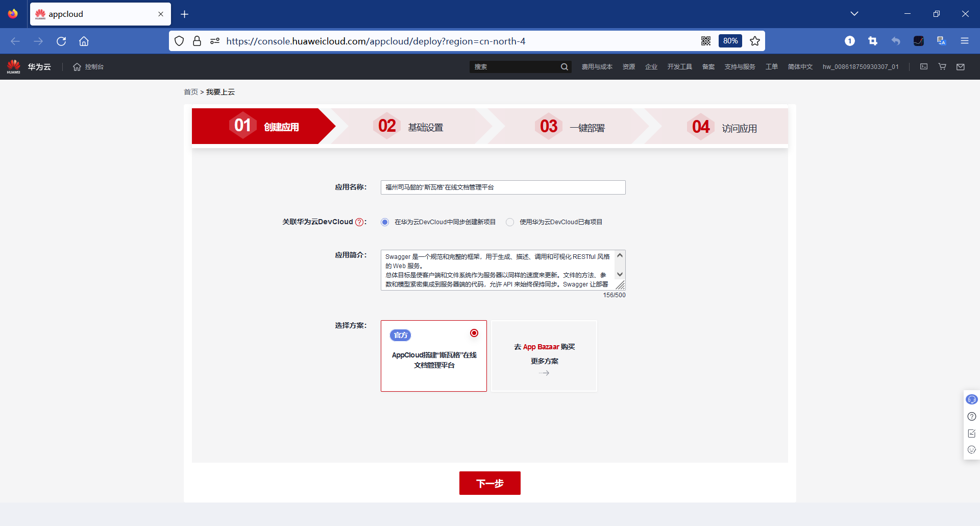Go to step 01 创建应用

(263, 126)
